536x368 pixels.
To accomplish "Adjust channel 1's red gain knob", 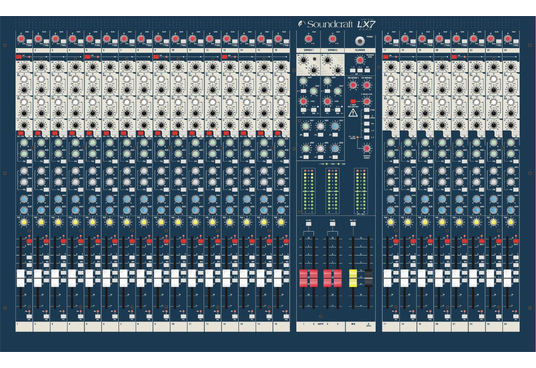I will click(21, 39).
